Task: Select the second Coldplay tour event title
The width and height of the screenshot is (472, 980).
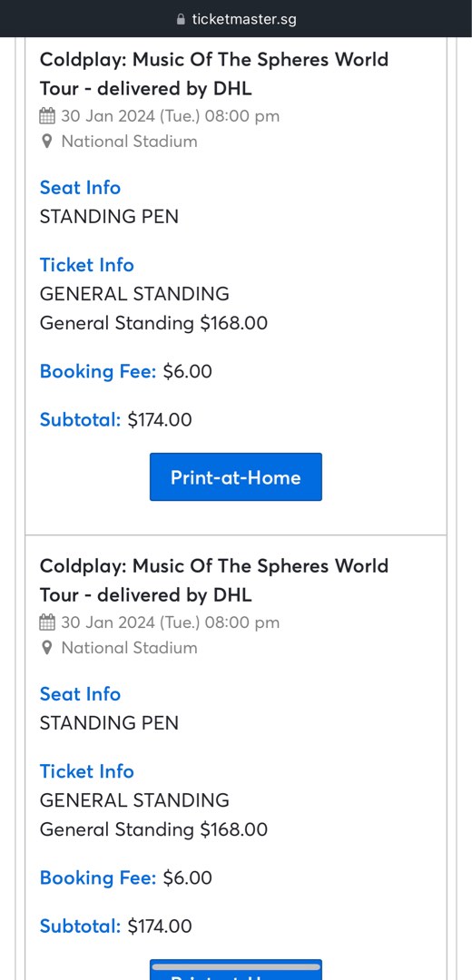Action: click(214, 580)
